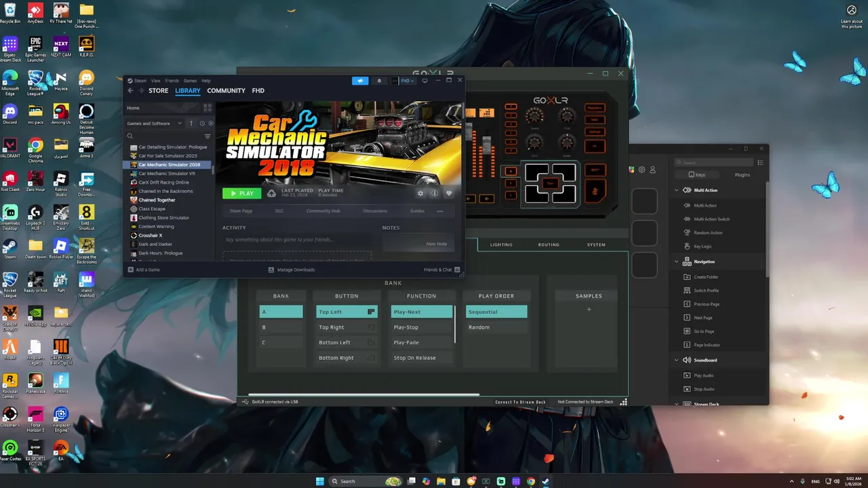Open Friends & Chat in Steam
This screenshot has width=868, height=488.
pos(441,270)
